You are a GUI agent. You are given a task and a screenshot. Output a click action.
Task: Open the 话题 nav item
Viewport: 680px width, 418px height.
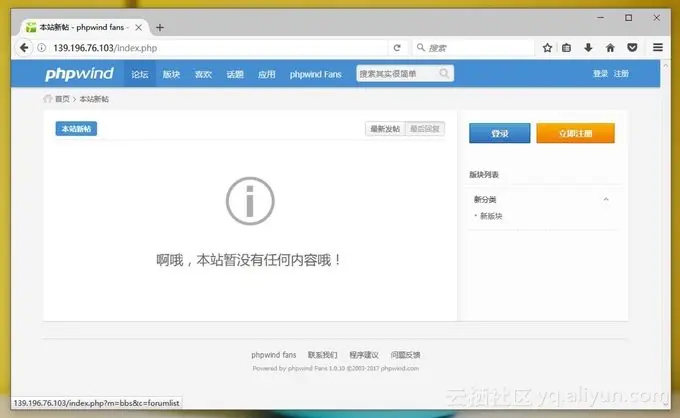coord(235,74)
